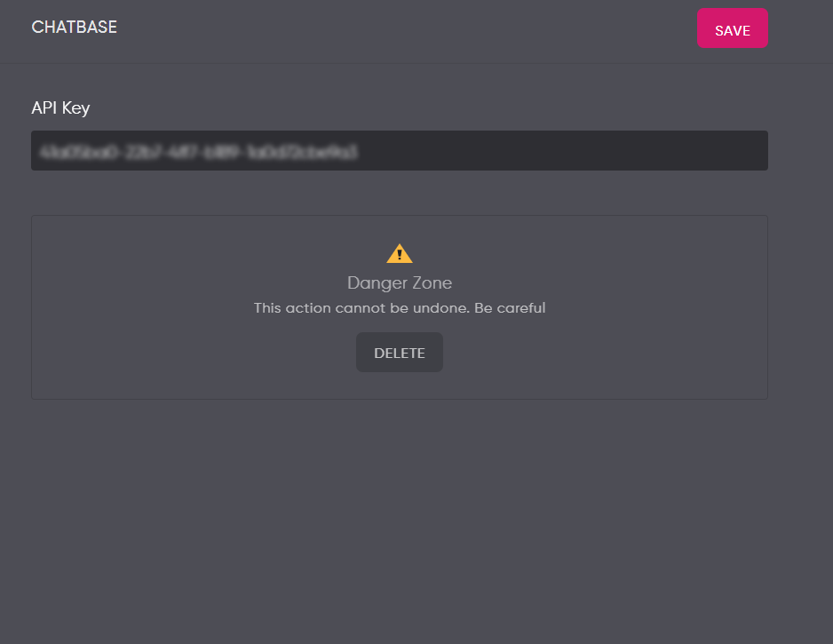Click the blurred API key value

tap(199, 152)
